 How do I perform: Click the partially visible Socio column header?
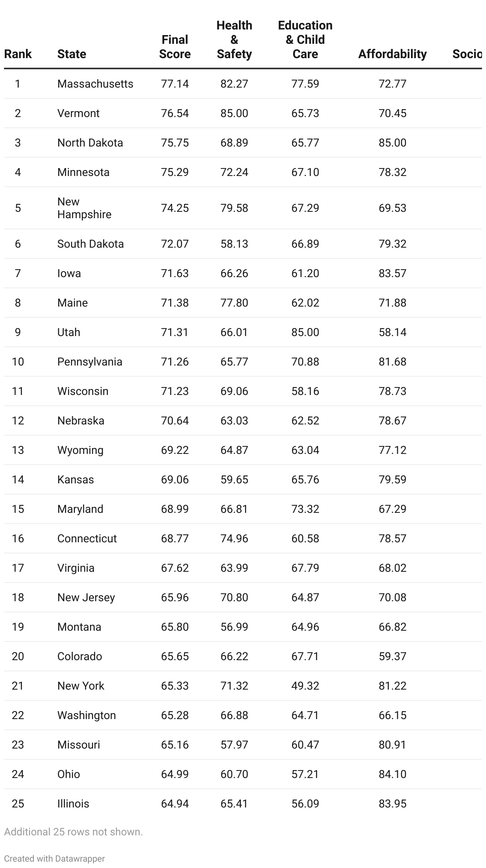point(467,54)
